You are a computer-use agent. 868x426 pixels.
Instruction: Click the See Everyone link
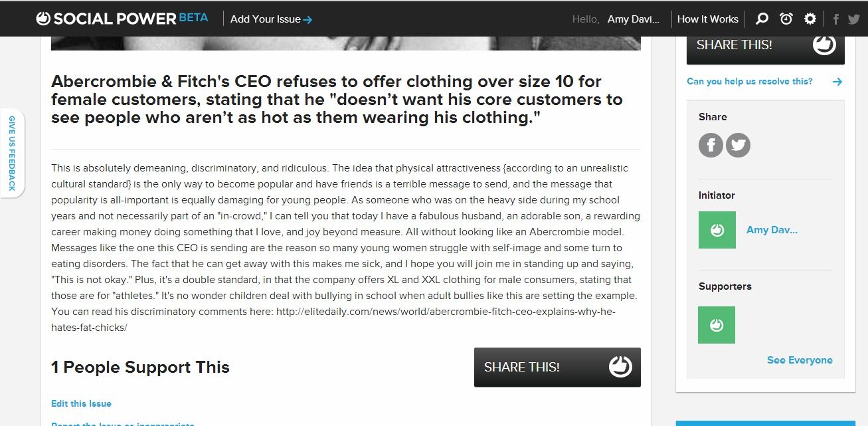click(x=800, y=360)
